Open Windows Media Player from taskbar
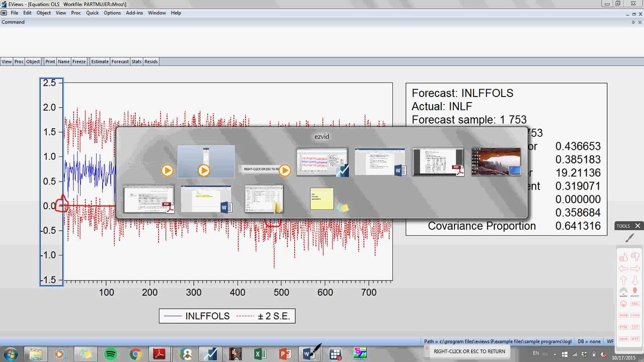644x362 pixels. click(59, 354)
